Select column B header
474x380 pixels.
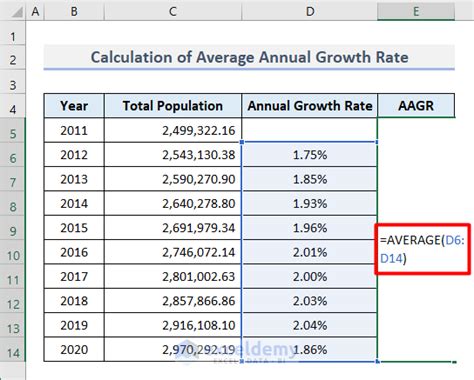[x=74, y=11]
